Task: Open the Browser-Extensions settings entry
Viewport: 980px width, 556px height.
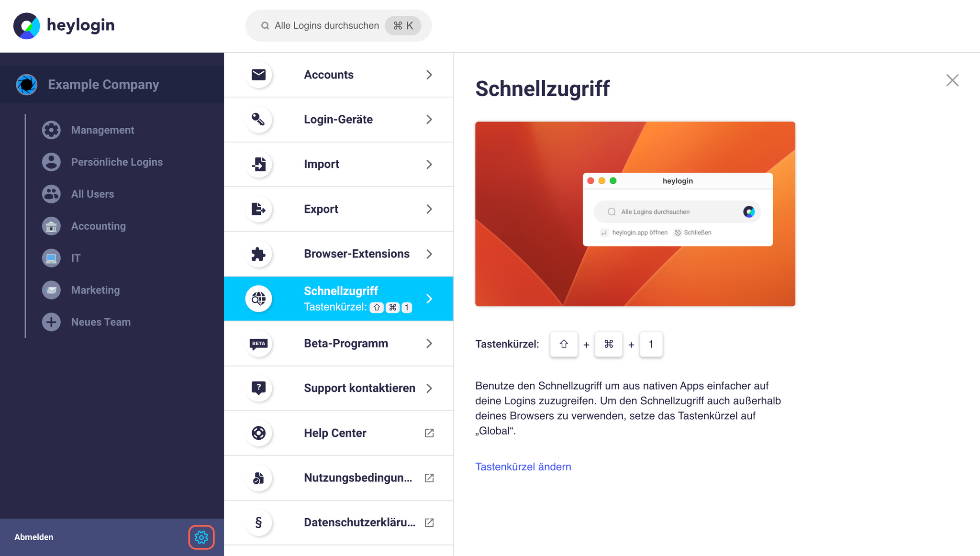Action: pyautogui.click(x=339, y=254)
